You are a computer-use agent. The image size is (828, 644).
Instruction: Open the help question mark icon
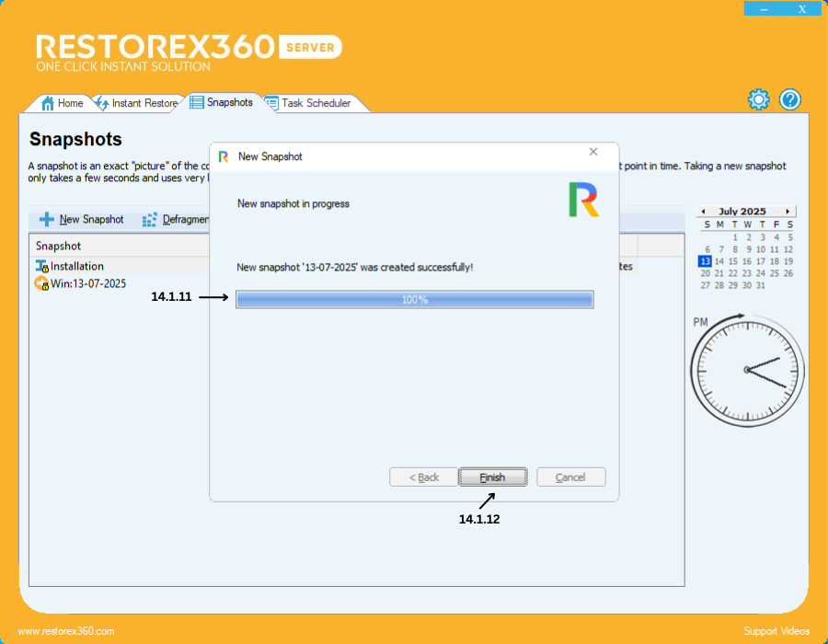coord(790,99)
